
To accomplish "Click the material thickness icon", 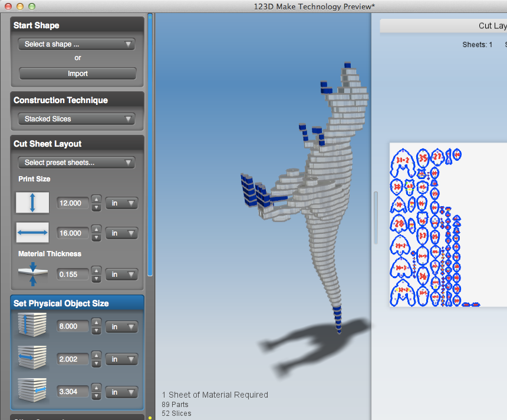I will (x=32, y=274).
